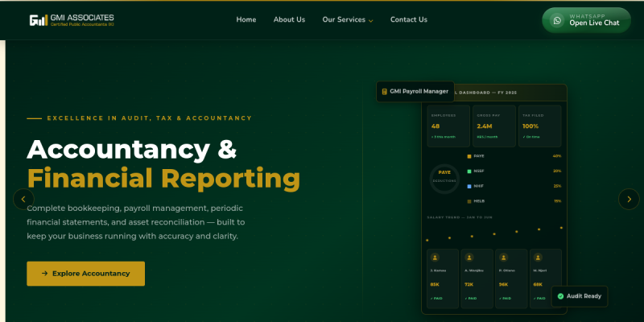Click P. Otieno employee avatar icon
The width and height of the screenshot is (644, 322).
coord(504,258)
